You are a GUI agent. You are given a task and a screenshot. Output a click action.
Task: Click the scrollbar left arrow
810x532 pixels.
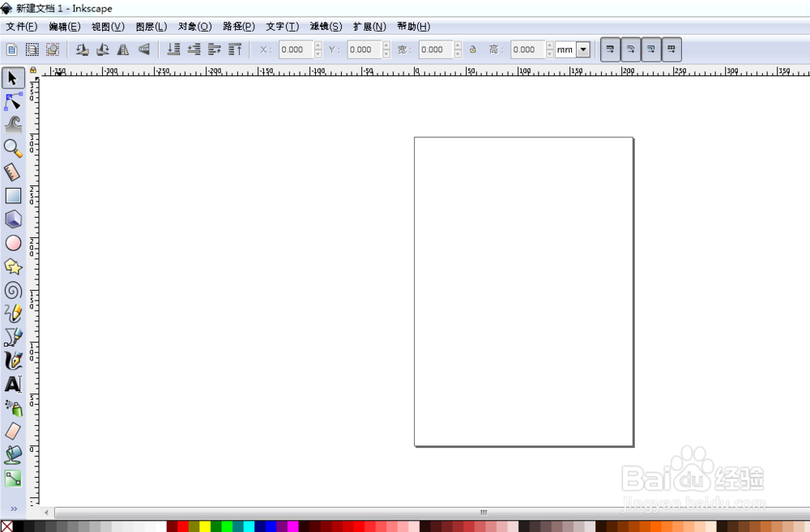46,513
